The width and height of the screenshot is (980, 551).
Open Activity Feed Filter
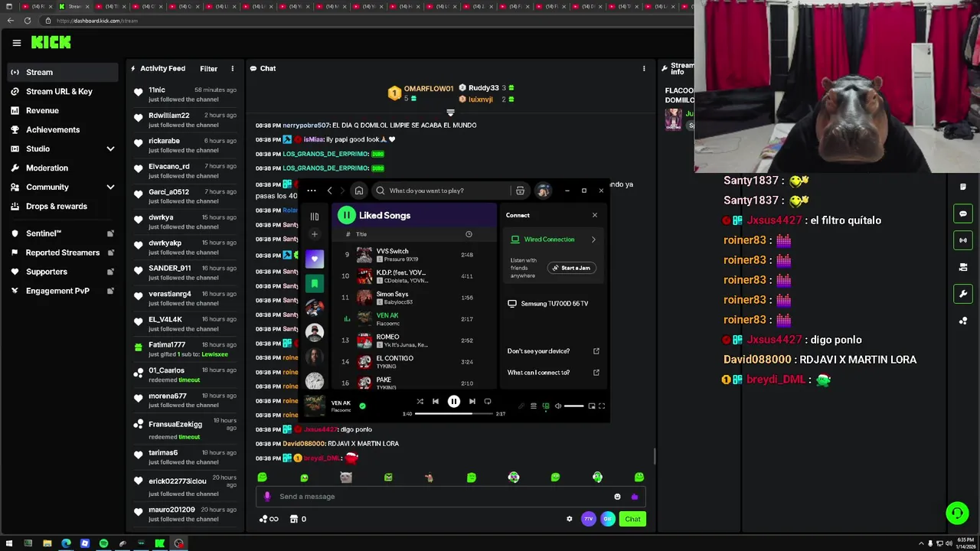[x=208, y=69]
